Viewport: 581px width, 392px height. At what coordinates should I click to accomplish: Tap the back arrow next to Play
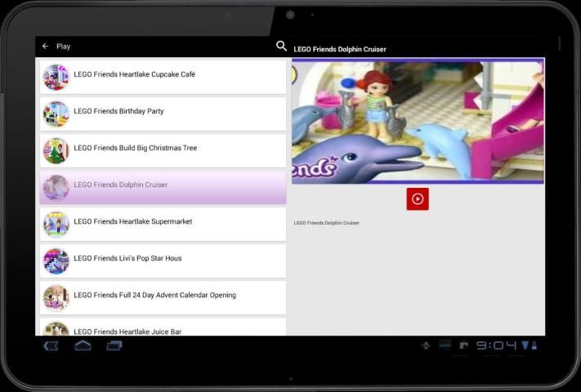(x=46, y=47)
